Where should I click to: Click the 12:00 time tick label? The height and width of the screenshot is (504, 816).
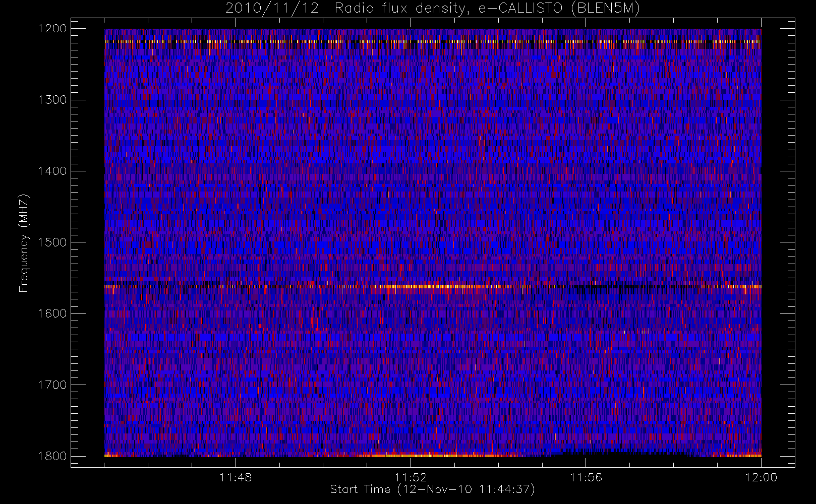click(761, 477)
